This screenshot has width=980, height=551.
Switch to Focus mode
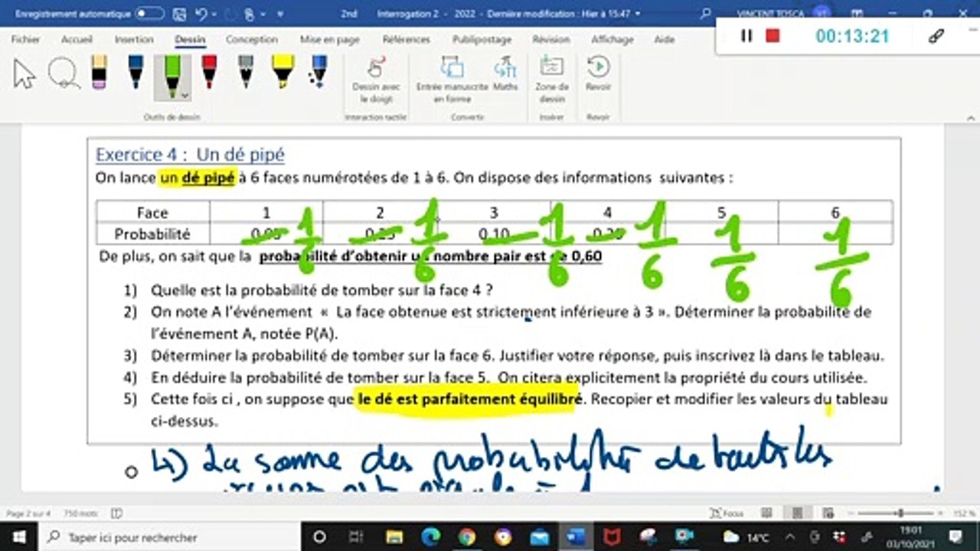tap(726, 514)
